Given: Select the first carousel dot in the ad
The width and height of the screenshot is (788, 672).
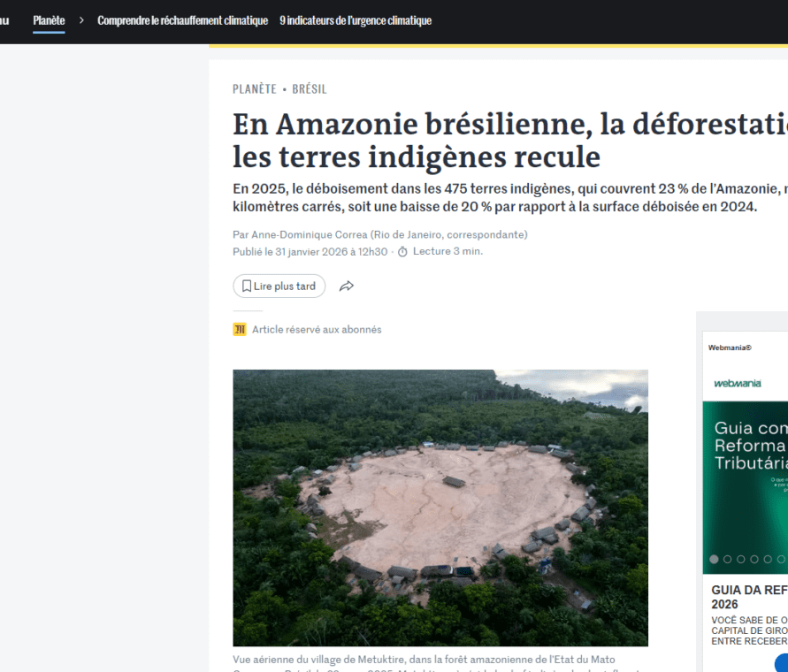Looking at the screenshot, I should [x=714, y=559].
